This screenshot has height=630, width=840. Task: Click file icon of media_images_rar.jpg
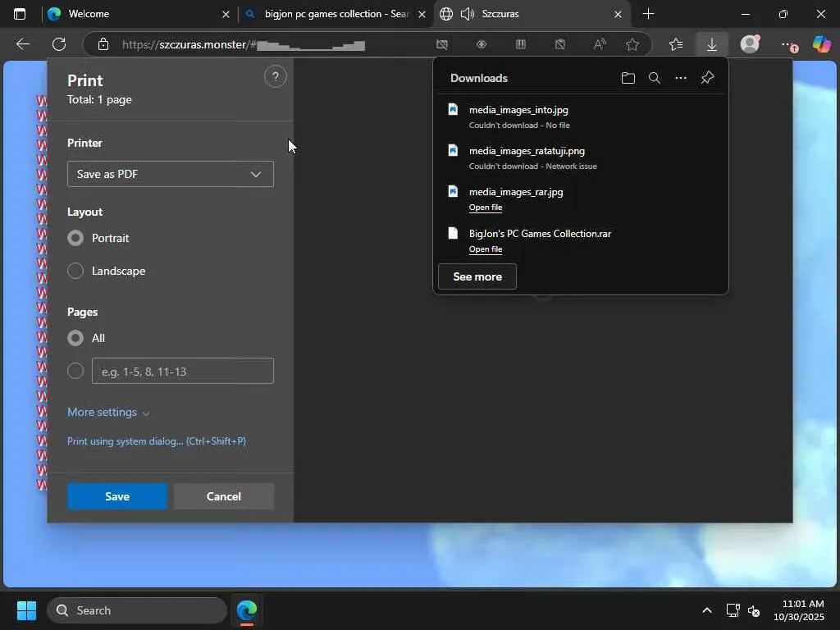(x=453, y=191)
